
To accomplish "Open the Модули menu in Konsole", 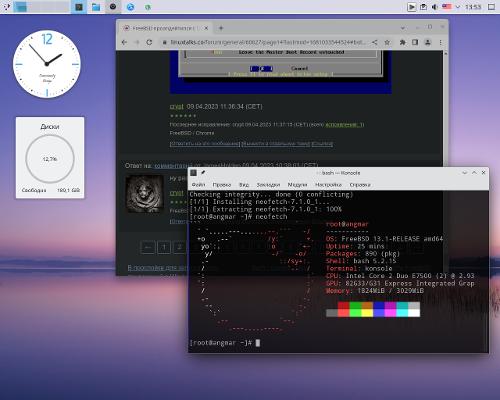I will [x=297, y=185].
